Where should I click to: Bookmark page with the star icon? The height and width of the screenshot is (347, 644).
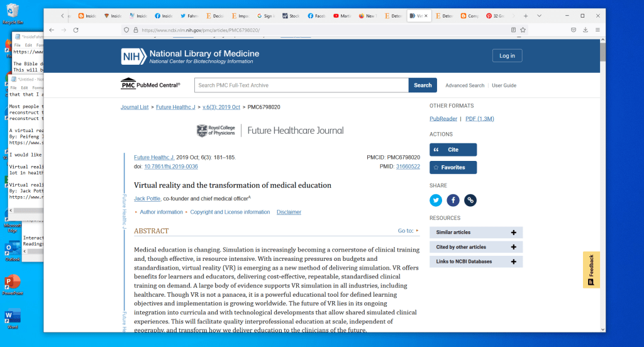pos(523,30)
